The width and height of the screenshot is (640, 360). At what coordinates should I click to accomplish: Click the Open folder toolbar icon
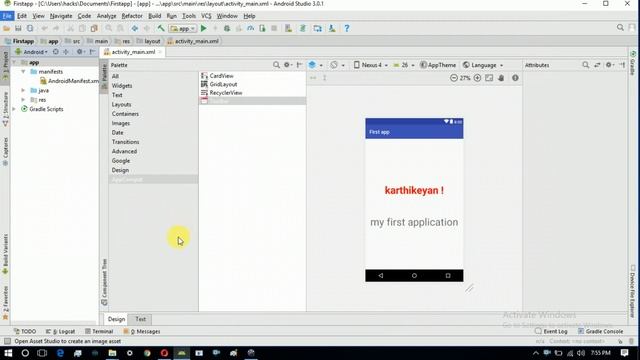pyautogui.click(x=7, y=28)
